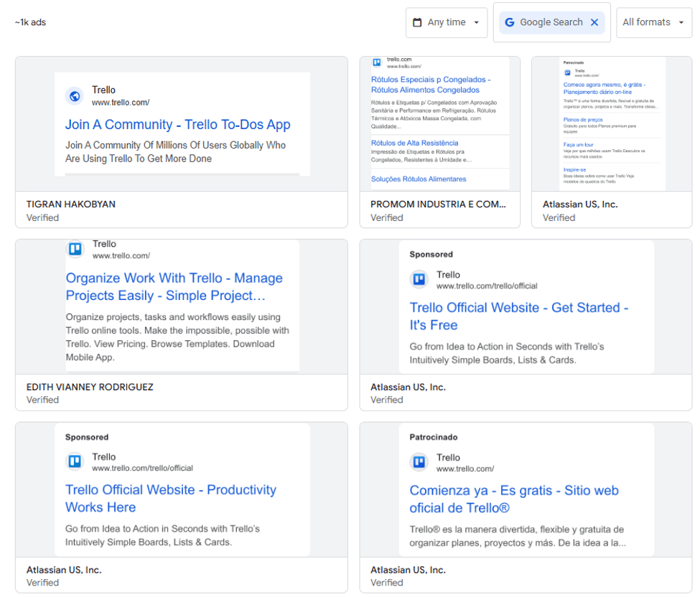Open Trello Official Website Get Started headline
Image resolution: width=700 pixels, height=597 pixels.
point(519,316)
